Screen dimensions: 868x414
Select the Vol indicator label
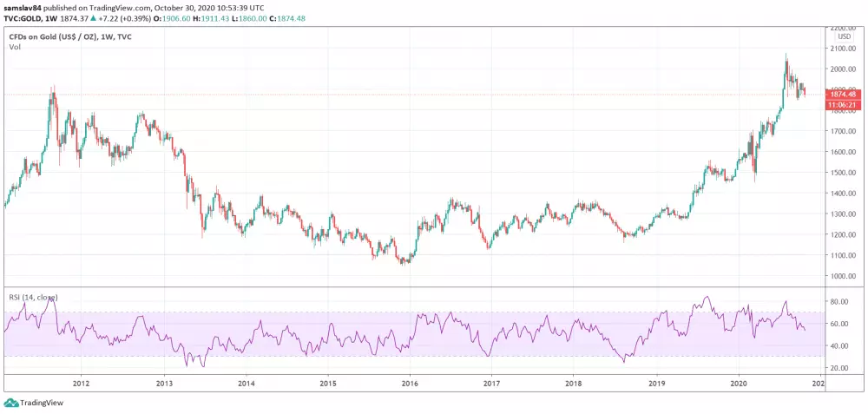click(x=15, y=46)
